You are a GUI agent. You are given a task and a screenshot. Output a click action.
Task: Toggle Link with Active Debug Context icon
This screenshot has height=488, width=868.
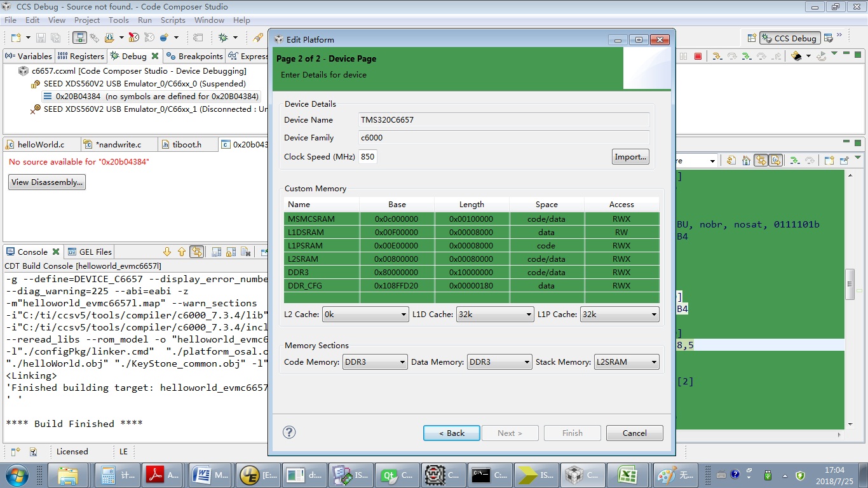coord(761,160)
